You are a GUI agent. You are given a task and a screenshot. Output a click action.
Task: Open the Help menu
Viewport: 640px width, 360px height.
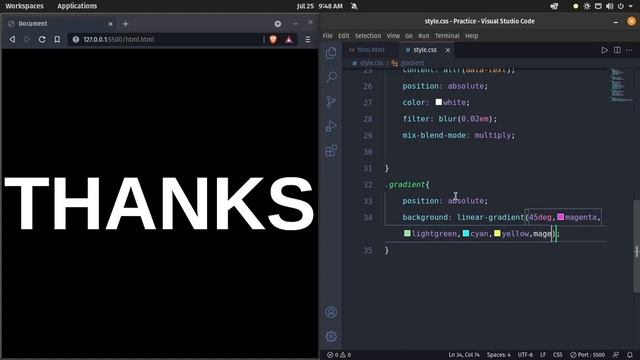click(471, 36)
